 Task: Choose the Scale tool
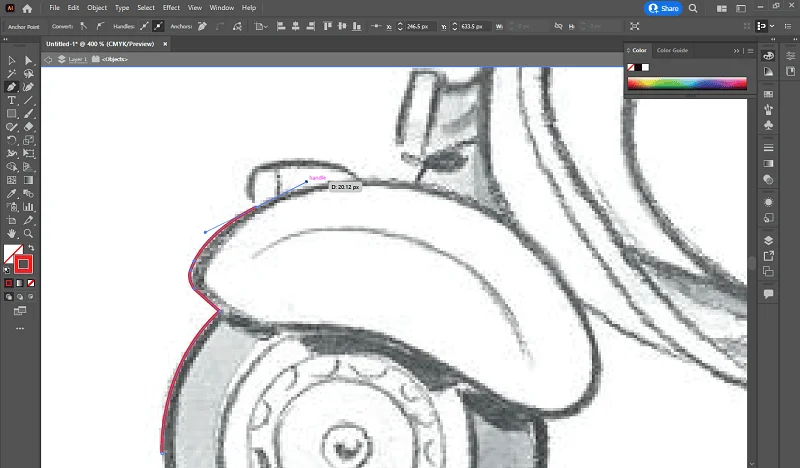(29, 140)
